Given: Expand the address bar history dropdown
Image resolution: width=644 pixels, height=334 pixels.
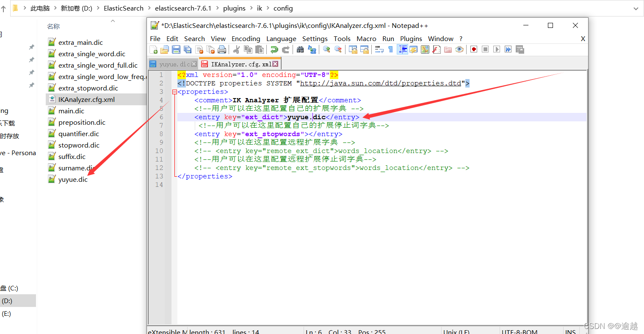Looking at the screenshot, I should click(x=636, y=8).
